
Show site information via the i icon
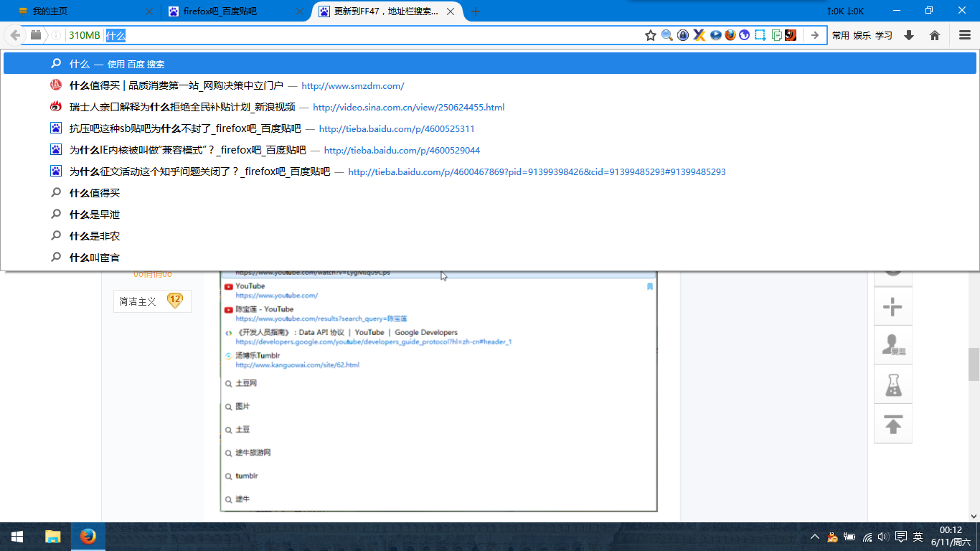[56, 35]
